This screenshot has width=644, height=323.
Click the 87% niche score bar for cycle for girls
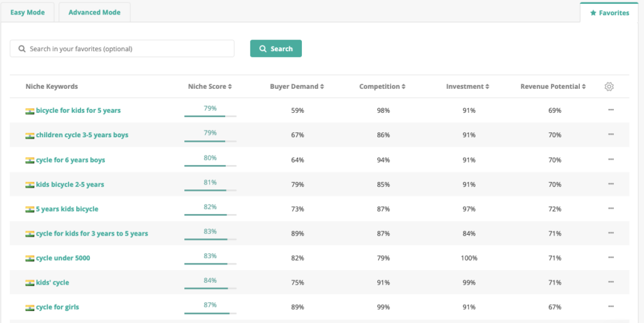click(x=210, y=314)
